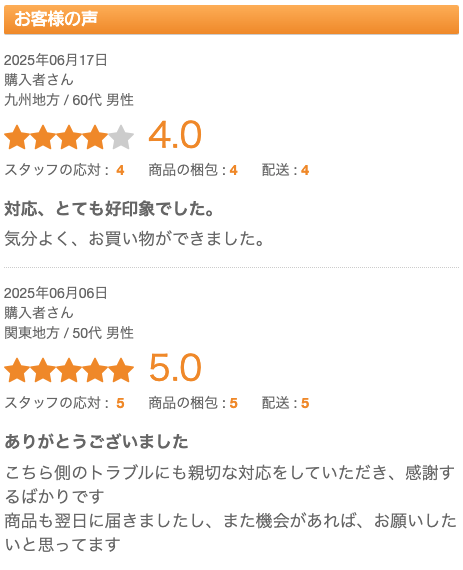The image size is (463, 570).
Task: Click スタッフの応対 score 4
Action: (x=120, y=170)
